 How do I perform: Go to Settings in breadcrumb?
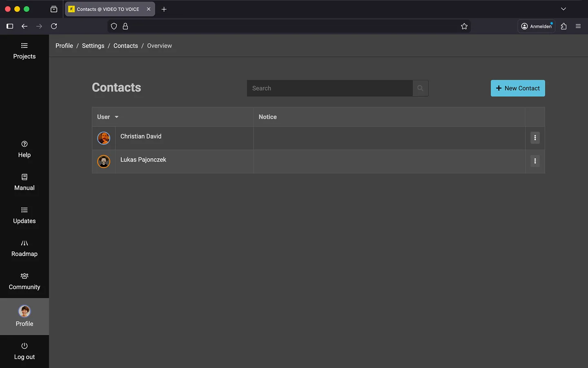[93, 46]
